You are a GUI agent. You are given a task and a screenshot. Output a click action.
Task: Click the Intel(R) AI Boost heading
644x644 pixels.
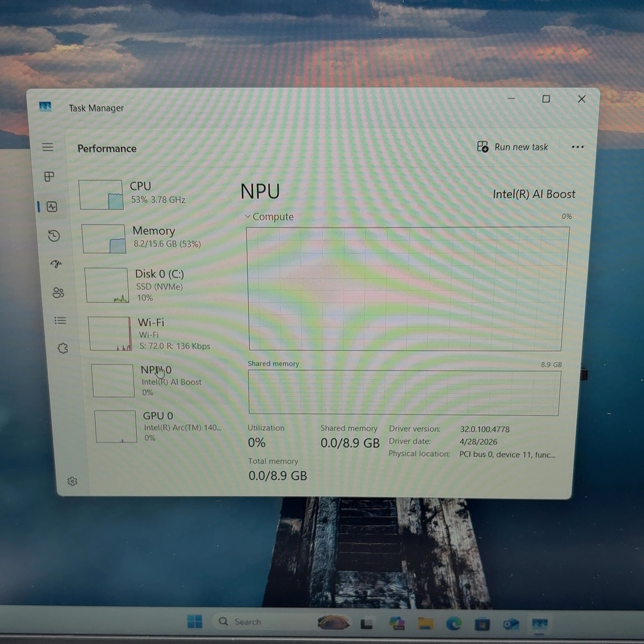point(534,194)
